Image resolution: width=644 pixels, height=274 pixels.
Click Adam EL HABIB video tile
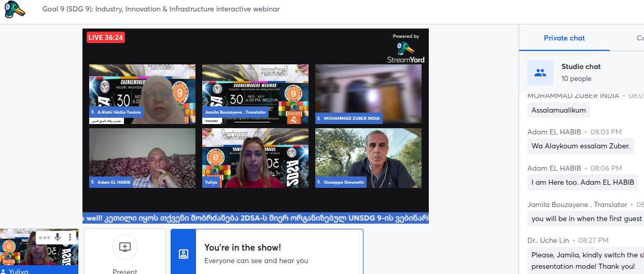(143, 158)
